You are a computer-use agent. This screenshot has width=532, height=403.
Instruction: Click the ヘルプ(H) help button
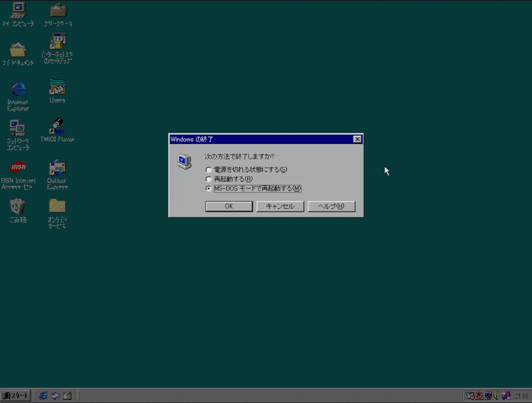click(x=332, y=206)
